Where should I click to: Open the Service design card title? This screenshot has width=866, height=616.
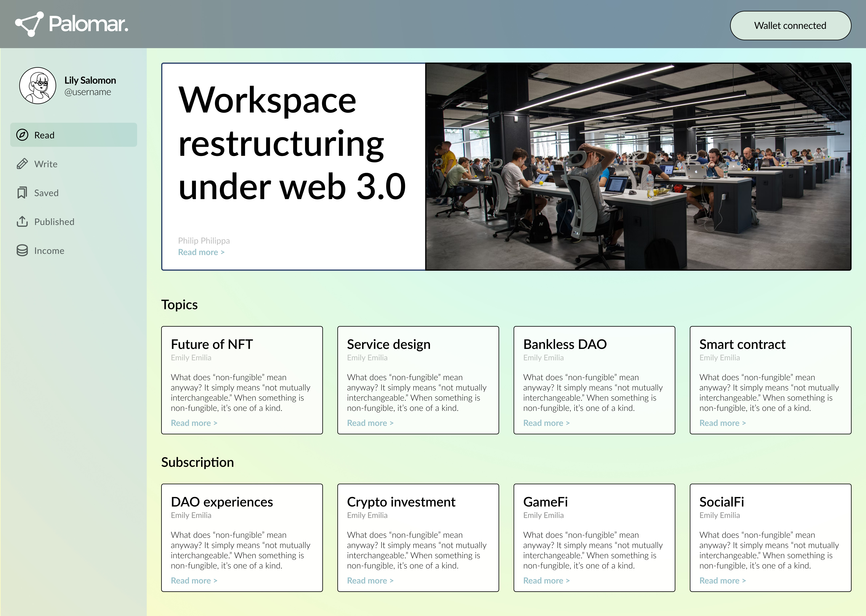click(x=389, y=344)
